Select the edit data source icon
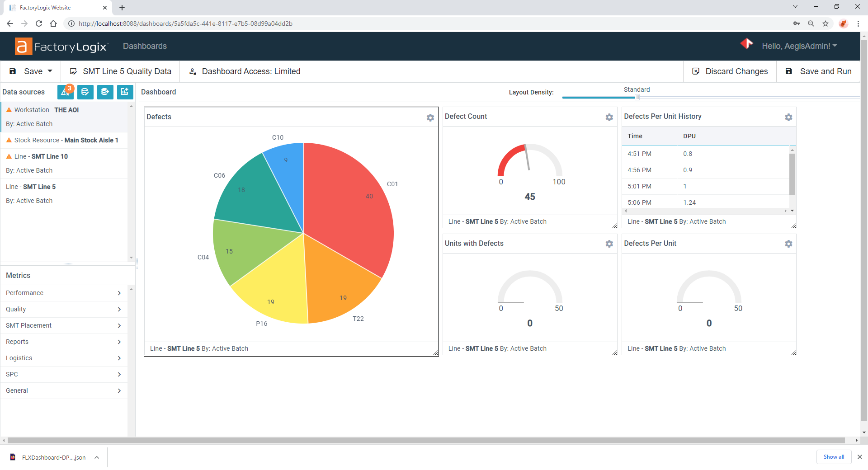Viewport: 868px width, 470px height. click(x=85, y=92)
